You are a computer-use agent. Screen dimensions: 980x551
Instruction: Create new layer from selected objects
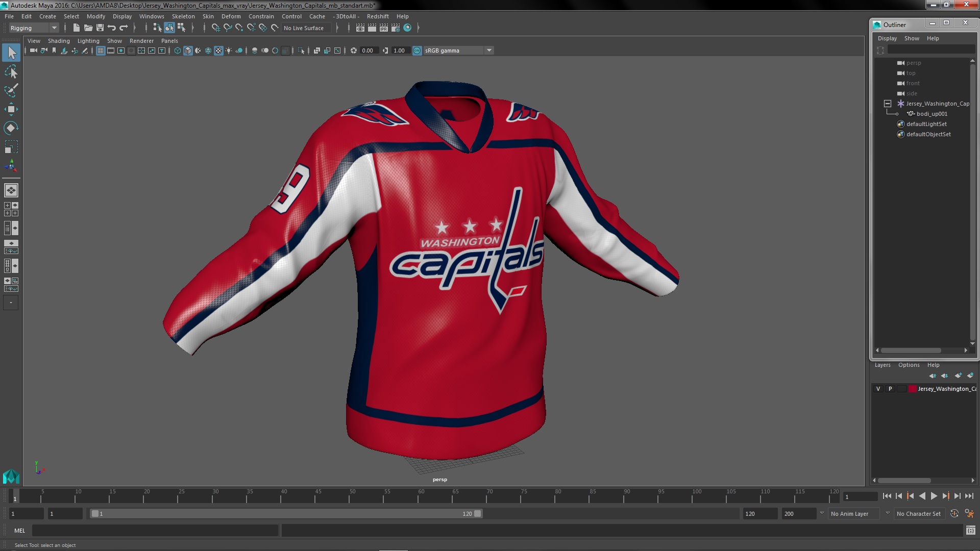[970, 375]
